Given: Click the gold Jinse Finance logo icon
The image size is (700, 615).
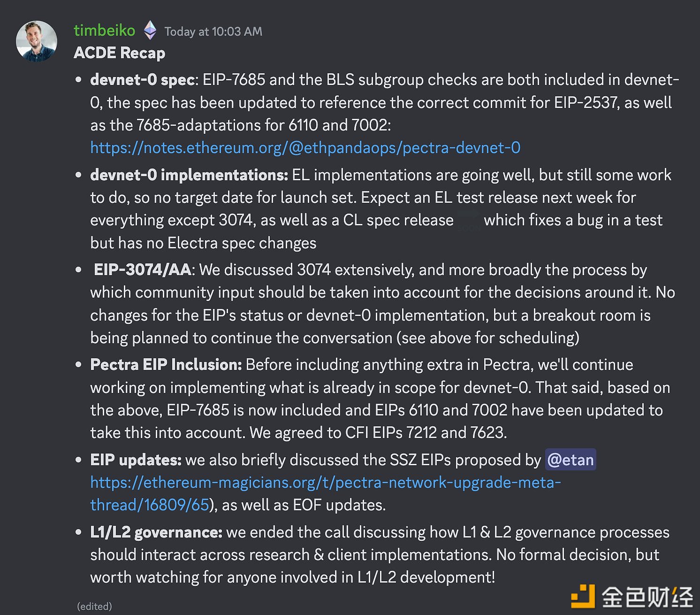Looking at the screenshot, I should point(583,596).
